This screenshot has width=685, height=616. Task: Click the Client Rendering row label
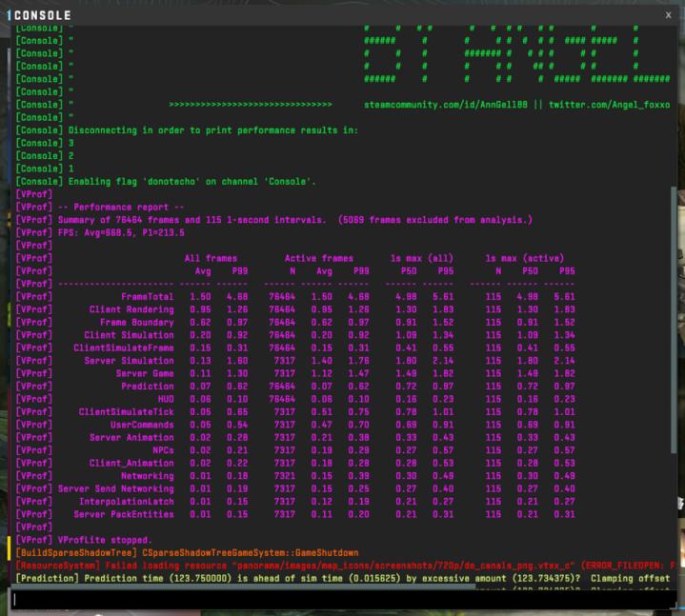131,309
